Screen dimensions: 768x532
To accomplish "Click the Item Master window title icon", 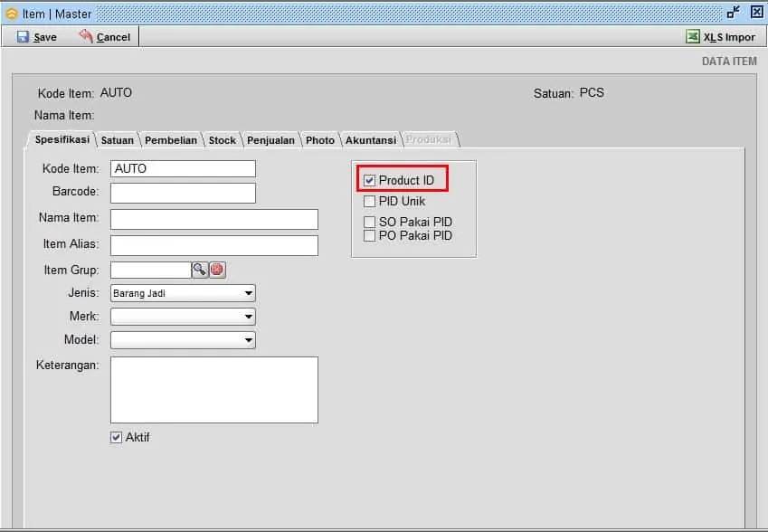I will coord(11,14).
